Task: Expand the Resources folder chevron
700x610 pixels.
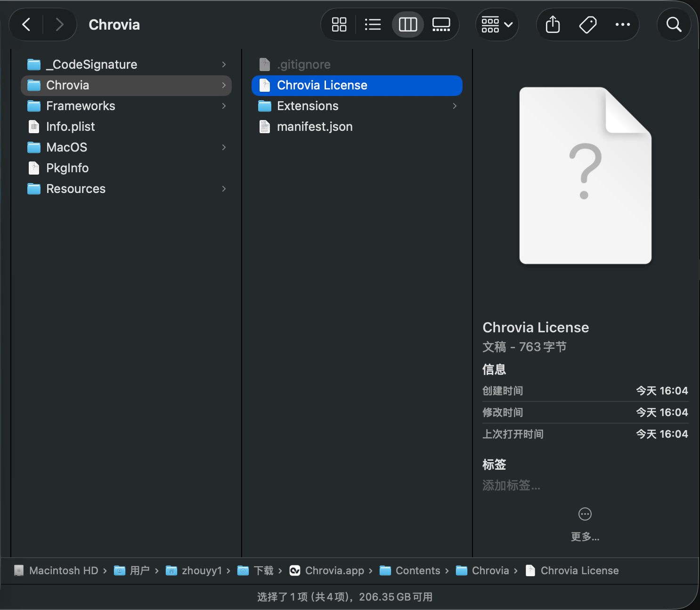Action: [224, 189]
